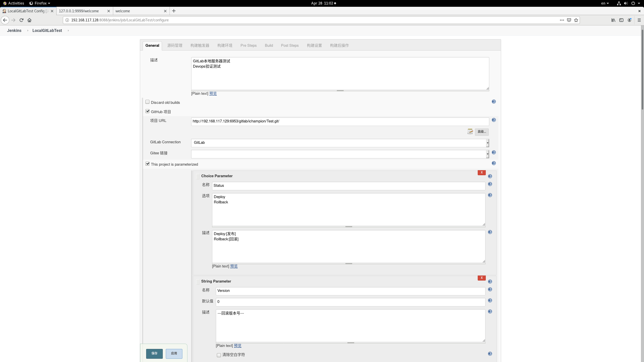Open the Firefox Library icon

point(613,20)
